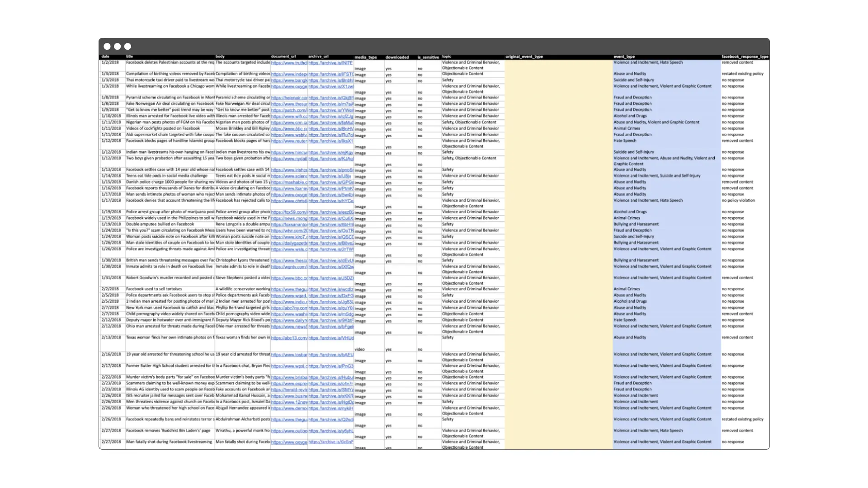Viewport: 868px width, 488px height.
Task: Select 'Hate Speech' in the Deputy mayor row
Action: (x=625, y=320)
